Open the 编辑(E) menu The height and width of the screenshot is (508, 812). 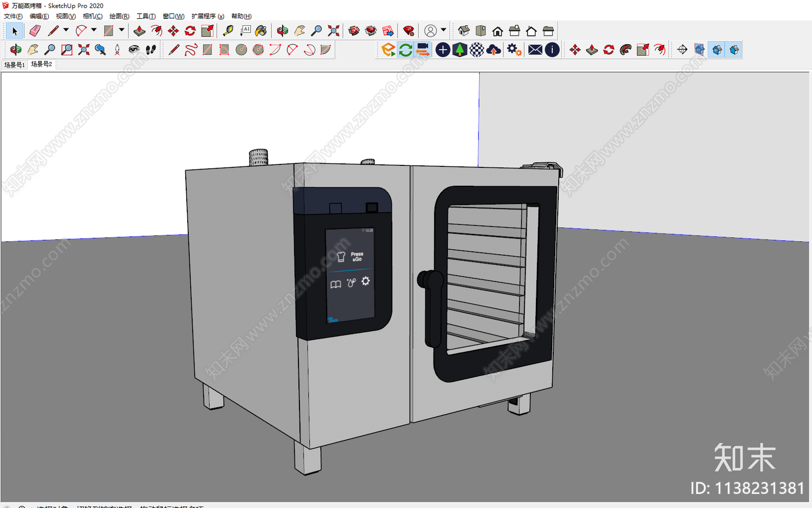click(x=39, y=16)
